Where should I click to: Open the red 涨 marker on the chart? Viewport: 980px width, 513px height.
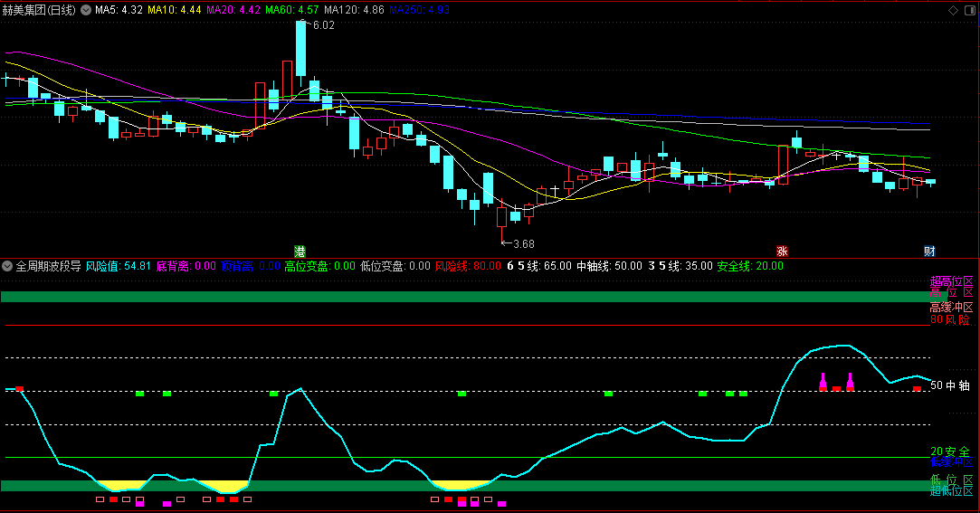782,252
